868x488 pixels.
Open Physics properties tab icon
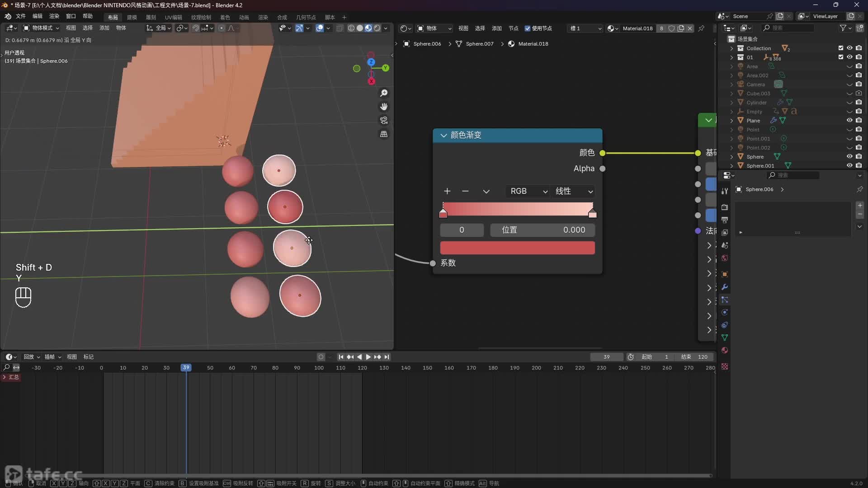coord(725,312)
